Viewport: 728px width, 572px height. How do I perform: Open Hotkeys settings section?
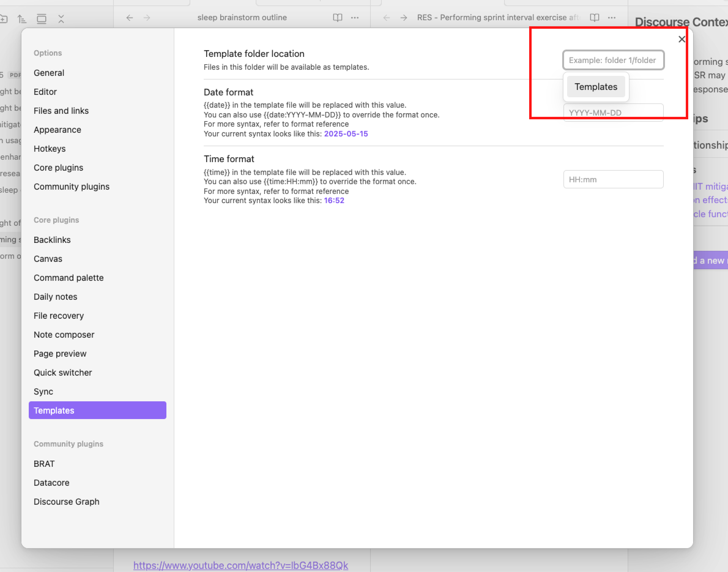pos(50,149)
